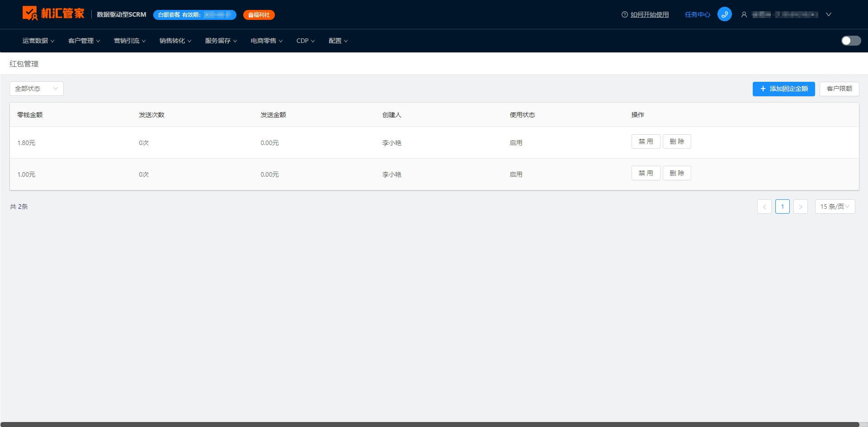Click the 发送金额 column header
This screenshot has width=868, height=427.
tap(273, 115)
